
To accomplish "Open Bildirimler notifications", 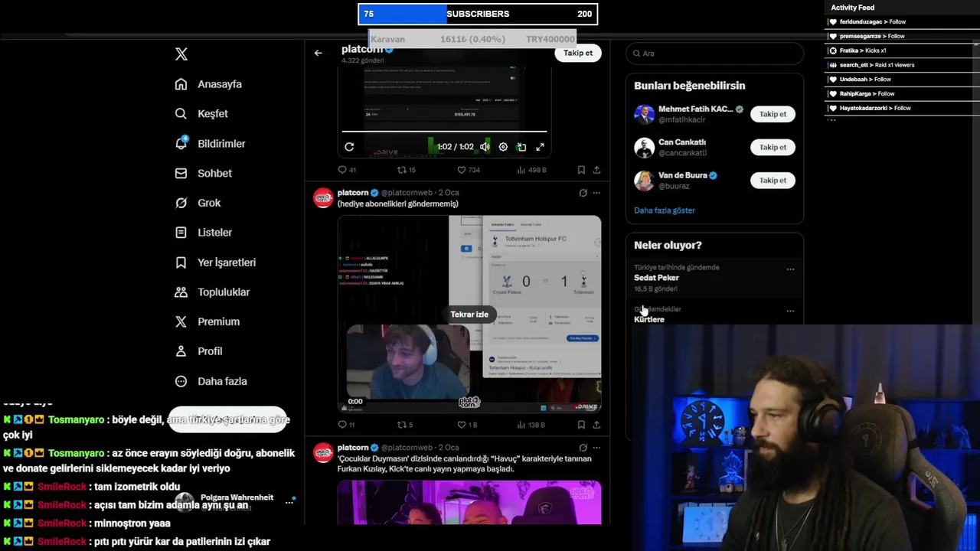I will click(211, 143).
